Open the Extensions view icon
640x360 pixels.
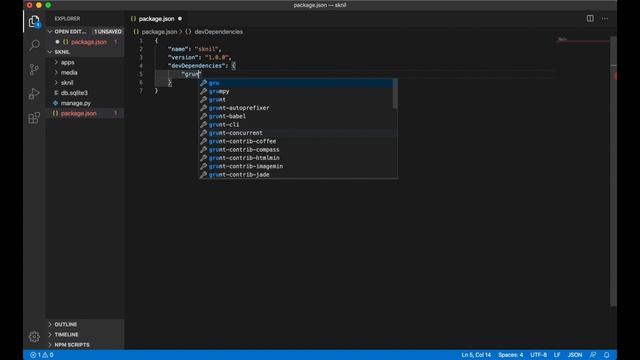pyautogui.click(x=34, y=118)
